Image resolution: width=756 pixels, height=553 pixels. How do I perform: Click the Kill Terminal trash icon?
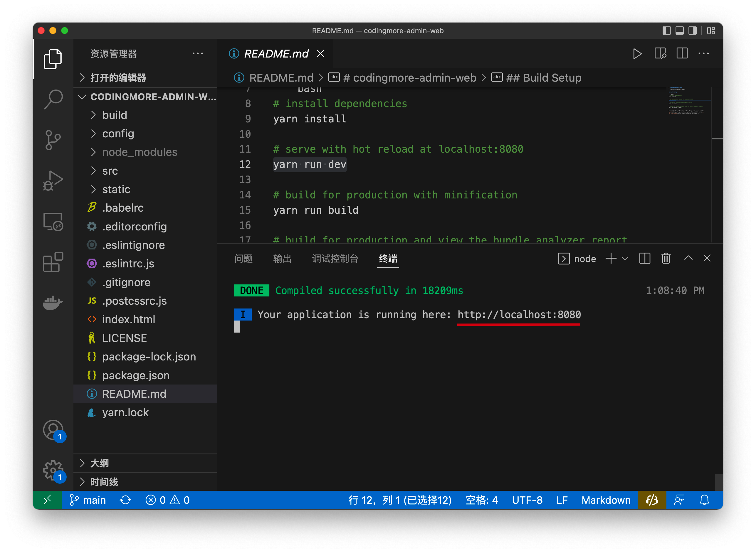coord(666,258)
